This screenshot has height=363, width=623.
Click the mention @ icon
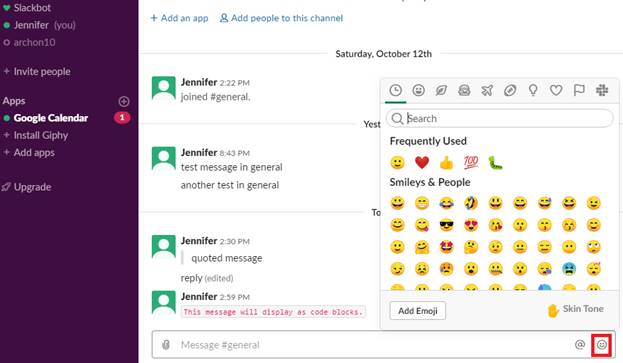pyautogui.click(x=580, y=345)
